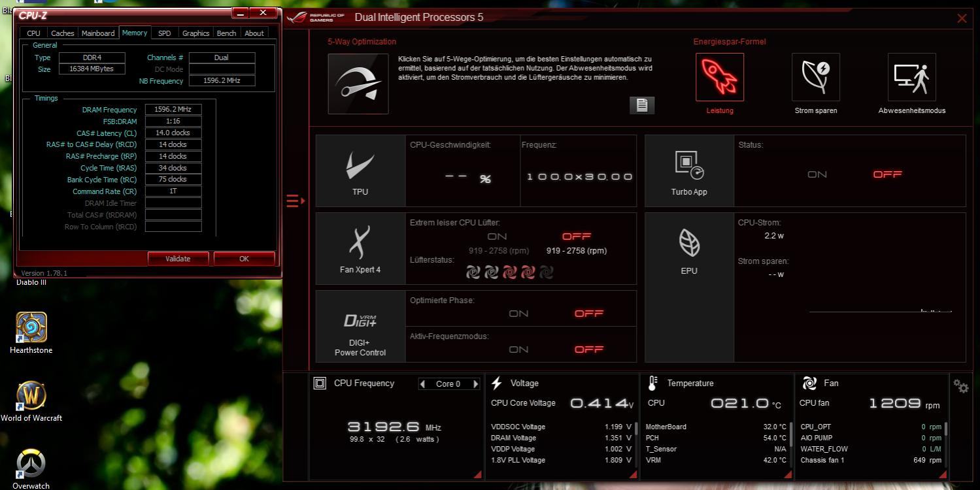Launch World of Warcraft desktop shortcut
This screenshot has height=490, width=980.
pos(31,401)
